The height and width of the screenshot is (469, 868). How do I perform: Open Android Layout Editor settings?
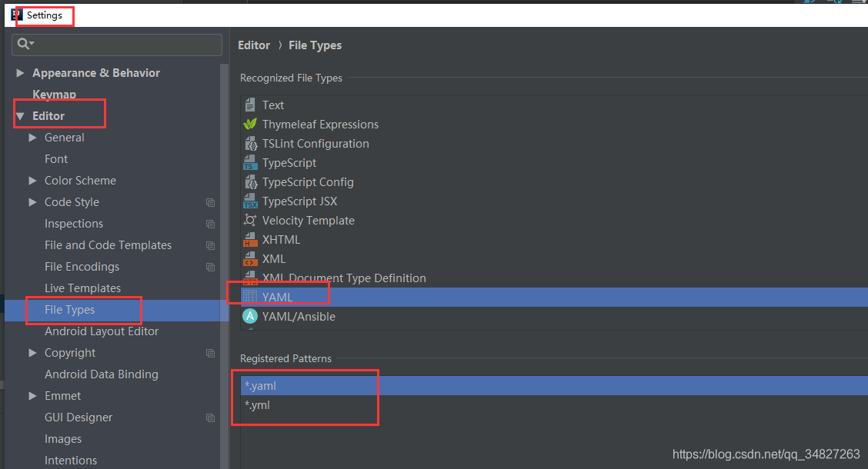(102, 332)
